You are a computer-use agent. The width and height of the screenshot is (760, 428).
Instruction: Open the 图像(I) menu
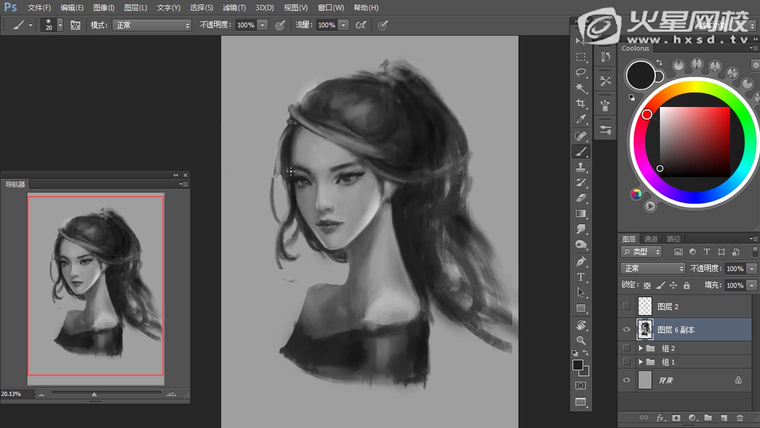pos(104,7)
